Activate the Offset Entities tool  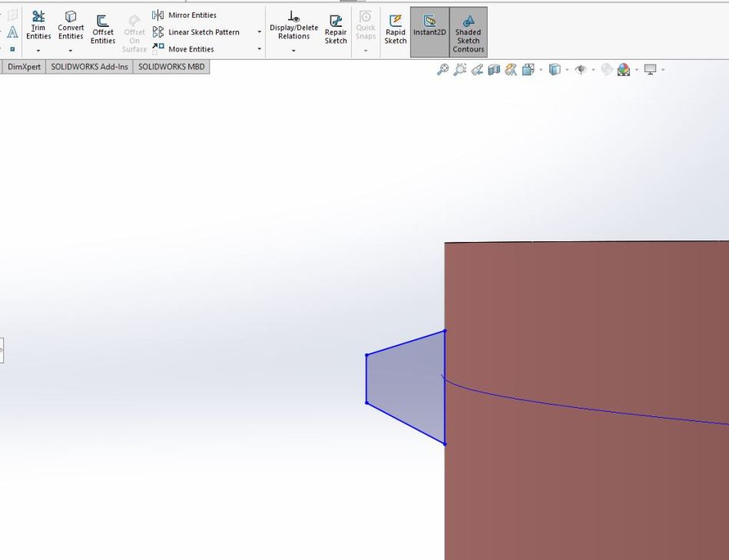103,29
